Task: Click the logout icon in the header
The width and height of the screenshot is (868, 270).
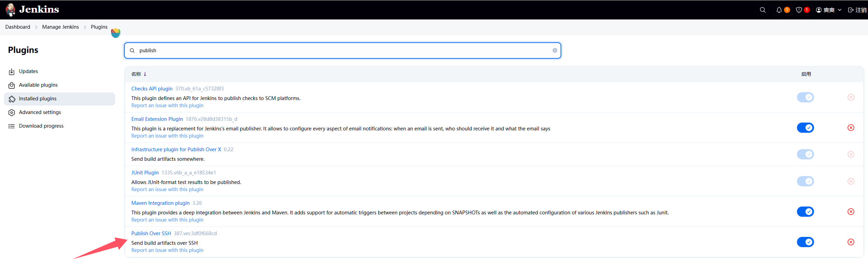Action: pos(851,10)
